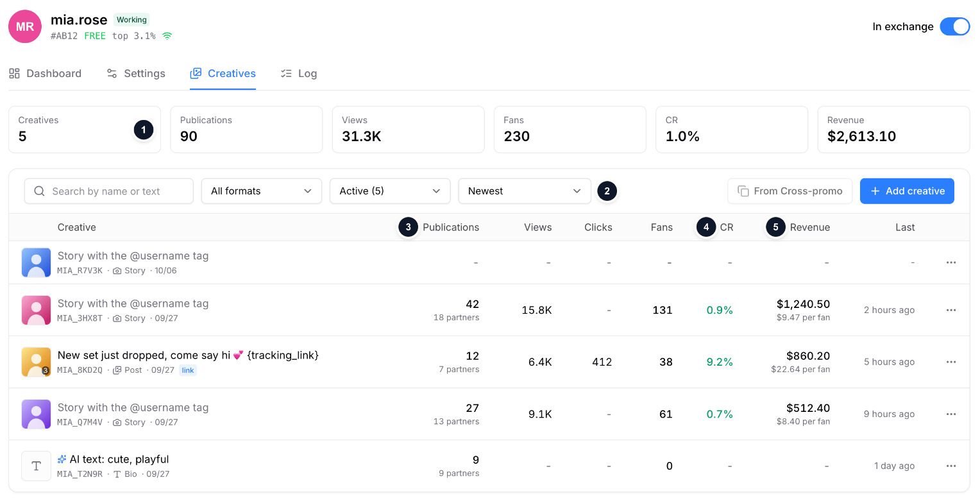Click the AI sparkle icon on AI text creative
Image resolution: width=980 pixels, height=503 pixels.
click(x=62, y=459)
